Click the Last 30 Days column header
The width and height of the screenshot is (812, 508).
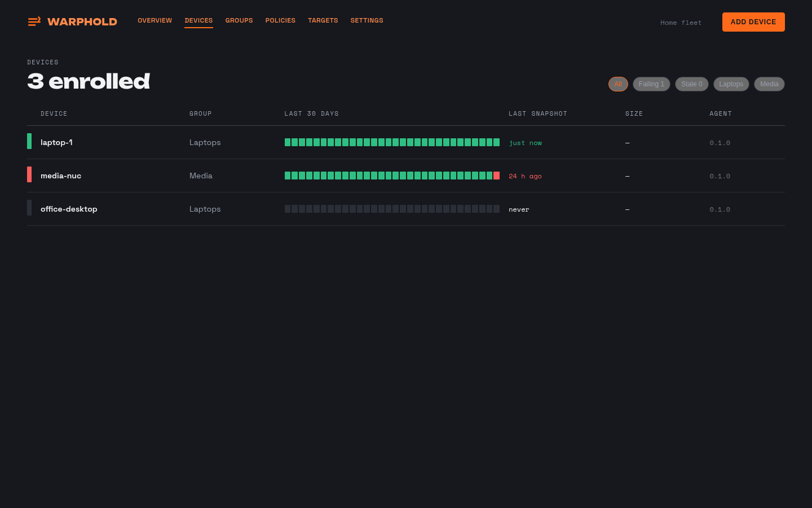click(x=311, y=113)
